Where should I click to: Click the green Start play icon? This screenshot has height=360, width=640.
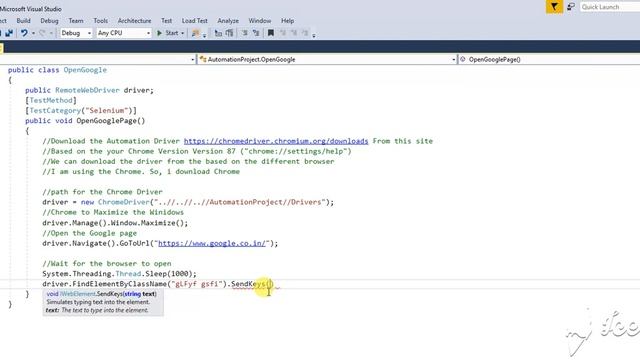coord(160,33)
